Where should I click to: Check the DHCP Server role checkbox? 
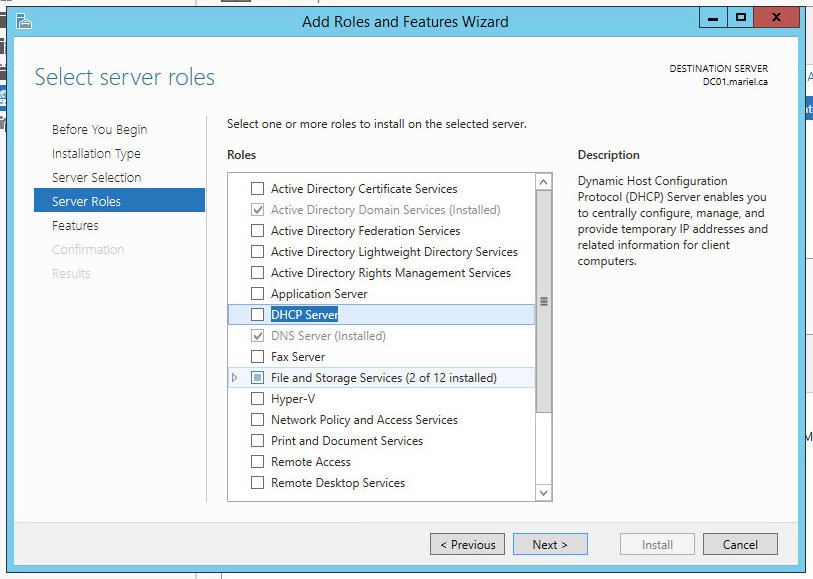pos(258,315)
